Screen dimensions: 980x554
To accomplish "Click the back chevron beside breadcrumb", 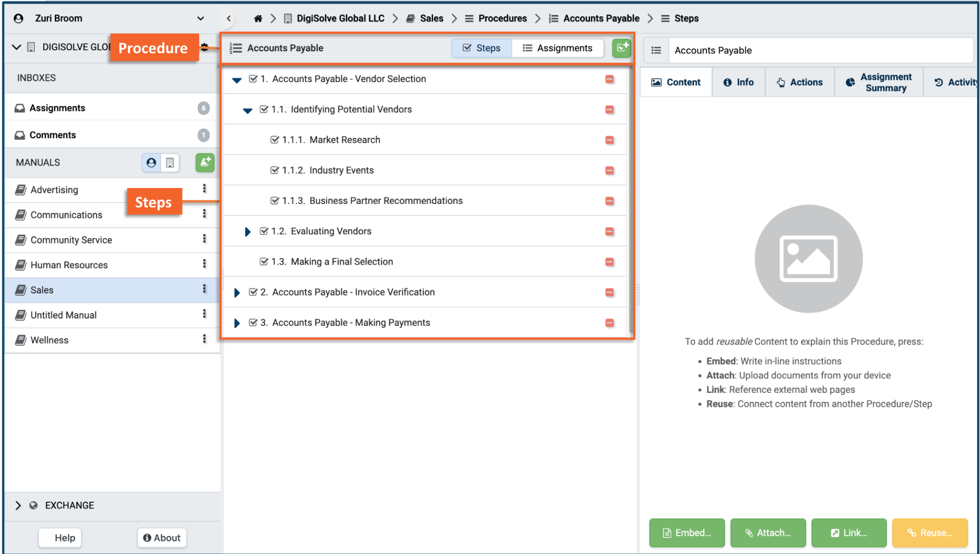I will pyautogui.click(x=229, y=18).
